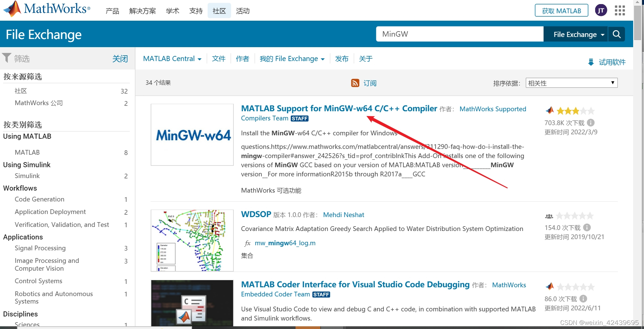Viewport: 644px width, 329px height.
Task: Close the filter panel via 关闭
Action: click(x=120, y=59)
